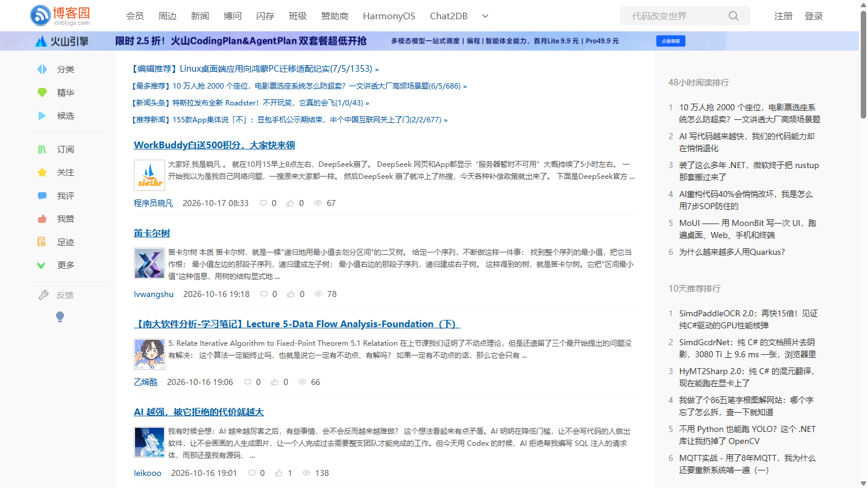Click the 注册 register link
The width and height of the screenshot is (868, 488).
(784, 16)
